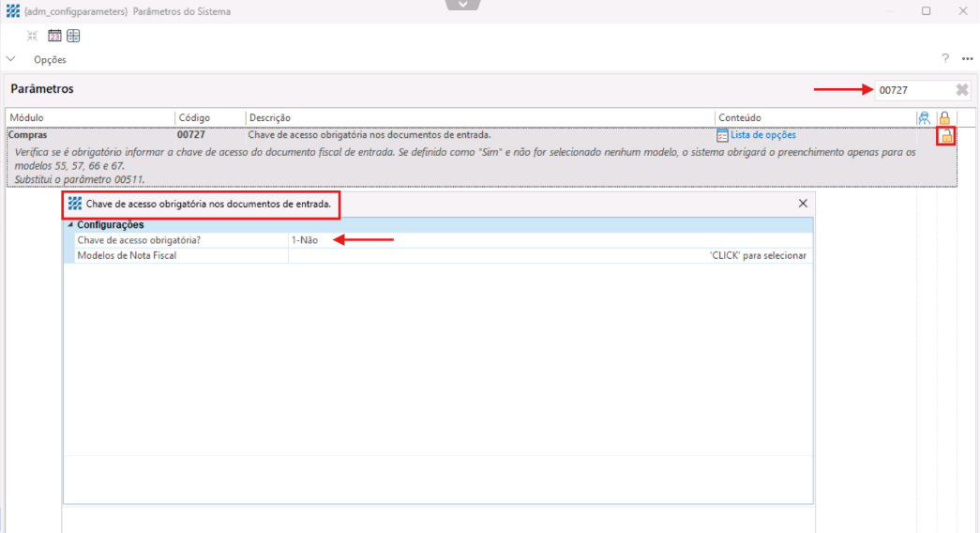Collapse the Configurações group
Image resolution: width=980 pixels, height=533 pixels.
pyautogui.click(x=71, y=225)
